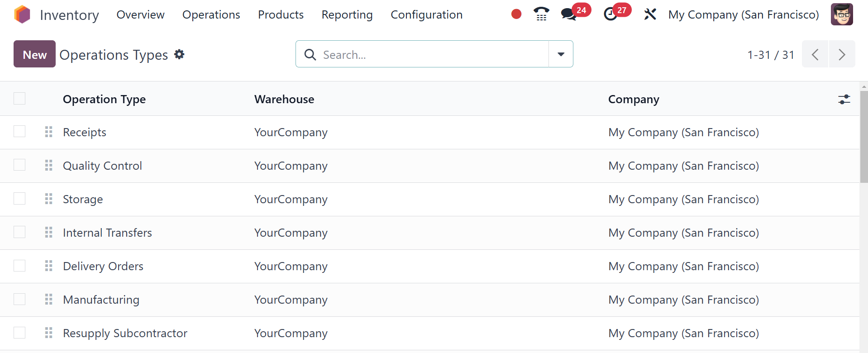The height and width of the screenshot is (353, 868).
Task: Click the Odoo Inventory app logo
Action: (x=22, y=14)
